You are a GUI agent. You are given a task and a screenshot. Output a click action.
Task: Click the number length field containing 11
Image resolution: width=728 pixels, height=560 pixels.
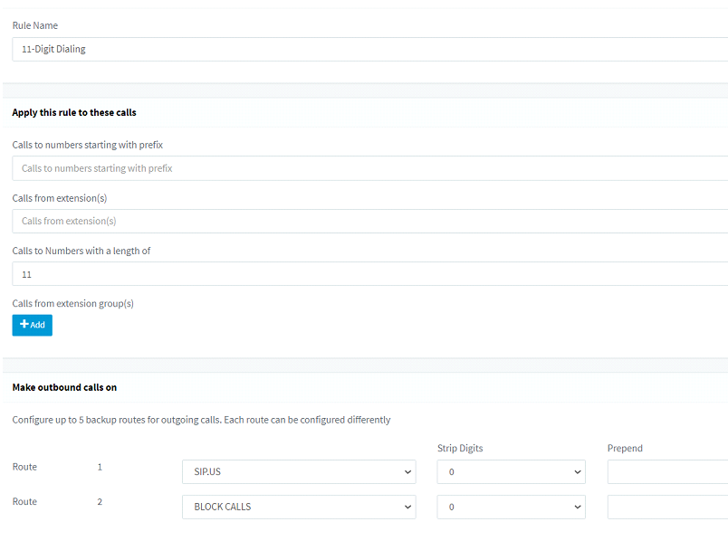coord(370,274)
